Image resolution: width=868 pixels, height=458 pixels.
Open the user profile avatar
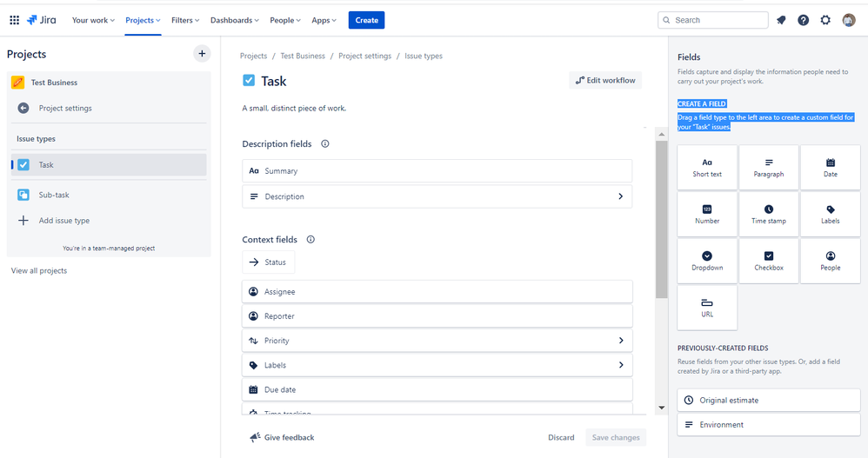[849, 20]
